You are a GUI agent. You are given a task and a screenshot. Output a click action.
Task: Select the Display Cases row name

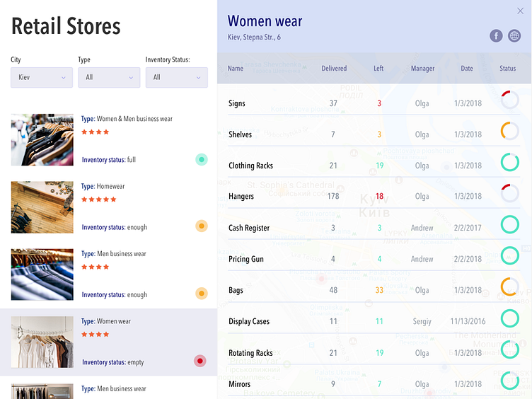pyautogui.click(x=249, y=322)
